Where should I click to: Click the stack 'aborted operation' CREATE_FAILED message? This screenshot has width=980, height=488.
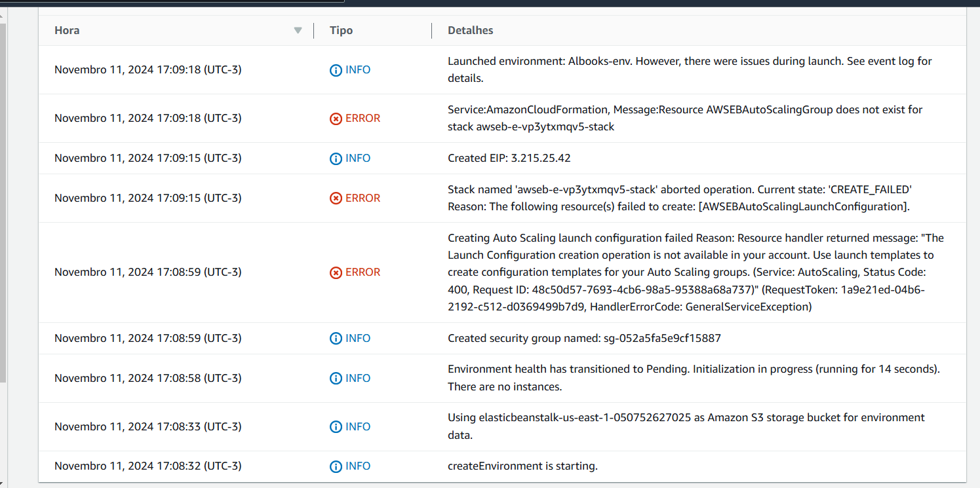pyautogui.click(x=680, y=198)
